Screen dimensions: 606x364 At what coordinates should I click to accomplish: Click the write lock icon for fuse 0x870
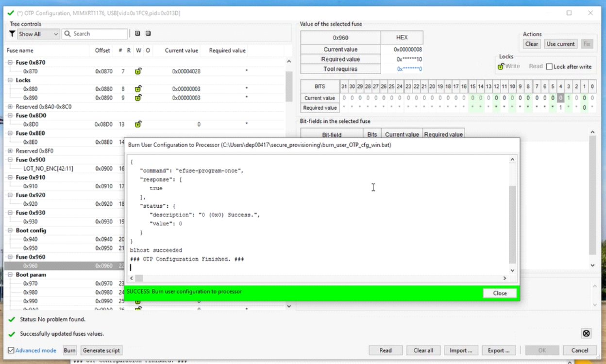pyautogui.click(x=138, y=71)
